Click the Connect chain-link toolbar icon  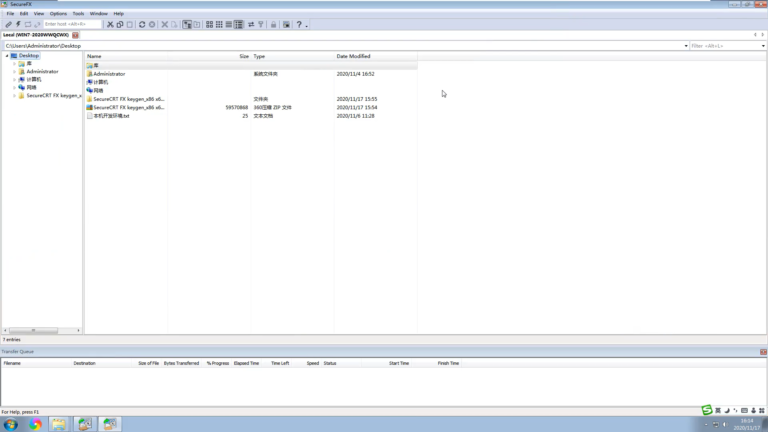tap(8, 24)
